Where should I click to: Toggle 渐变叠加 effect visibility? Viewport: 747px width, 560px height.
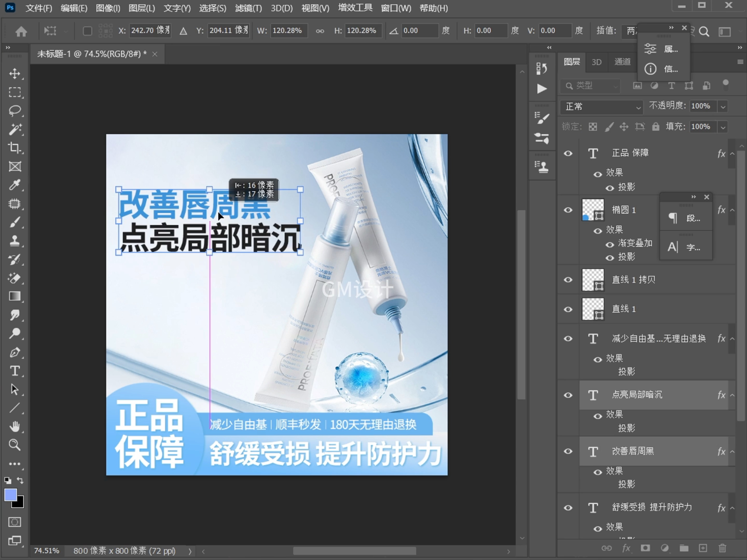pyautogui.click(x=610, y=244)
